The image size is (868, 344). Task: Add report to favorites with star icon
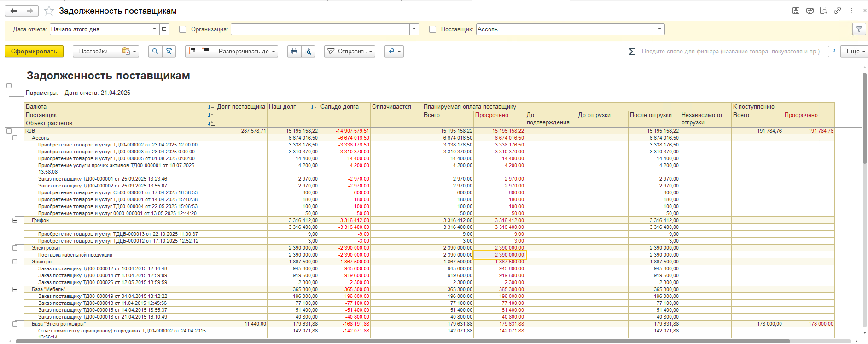(49, 11)
